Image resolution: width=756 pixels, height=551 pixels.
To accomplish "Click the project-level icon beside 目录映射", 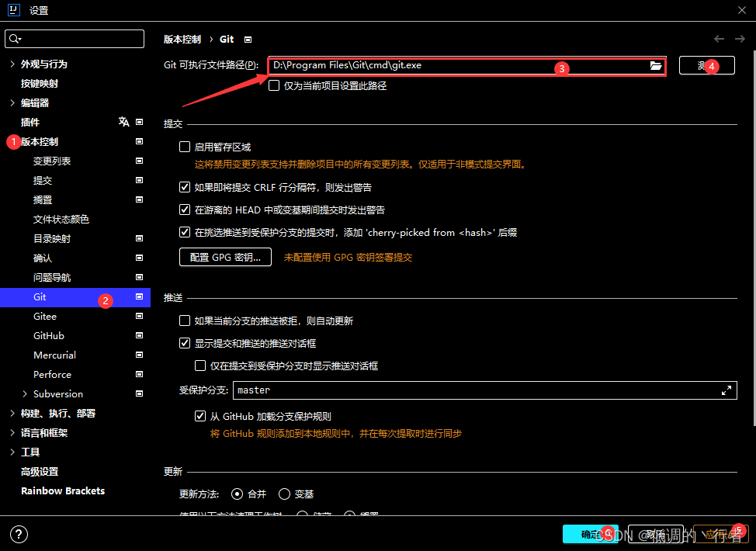I will [140, 238].
